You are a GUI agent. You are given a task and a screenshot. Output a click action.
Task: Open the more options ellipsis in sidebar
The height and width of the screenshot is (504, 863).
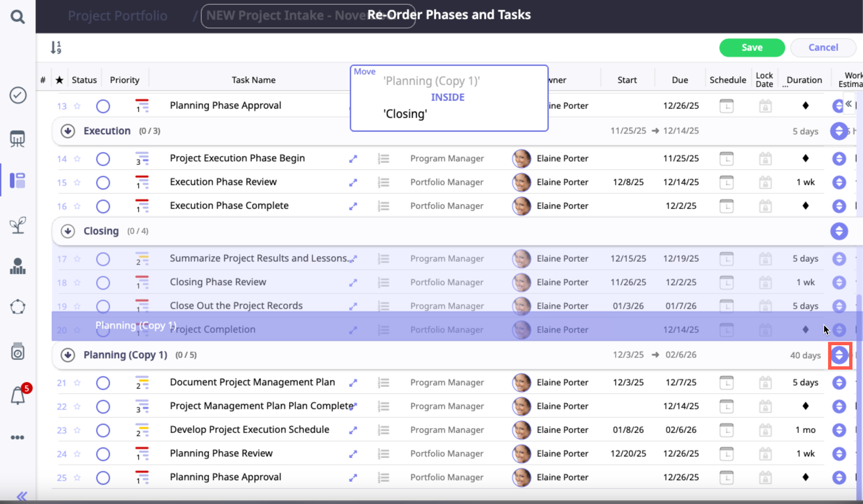point(17,437)
